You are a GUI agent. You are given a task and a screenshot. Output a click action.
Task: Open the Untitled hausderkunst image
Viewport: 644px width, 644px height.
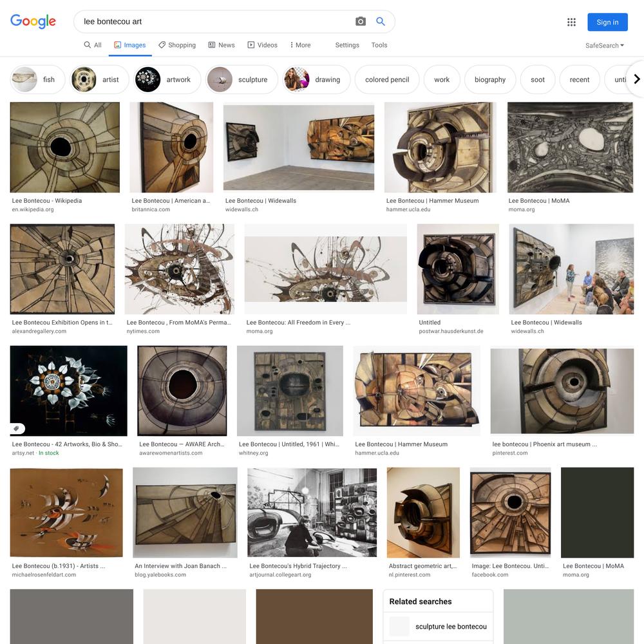(458, 269)
